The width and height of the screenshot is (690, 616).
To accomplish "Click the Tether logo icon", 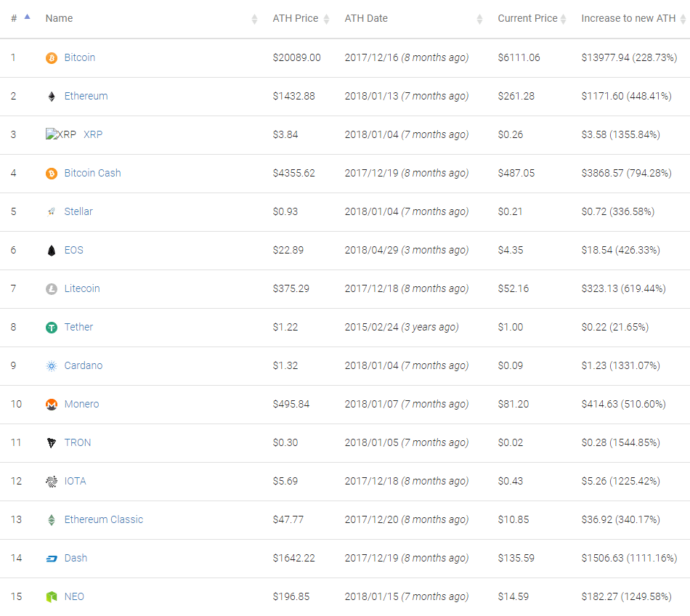I will point(52,328).
